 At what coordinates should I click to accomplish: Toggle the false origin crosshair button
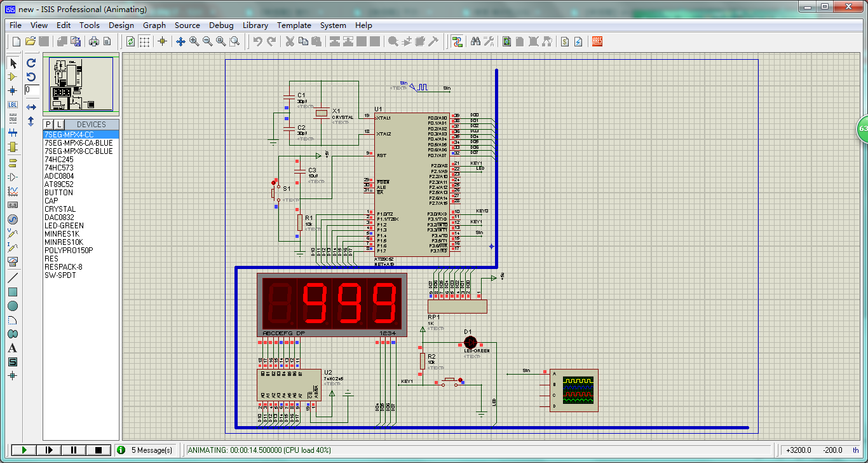coord(162,41)
